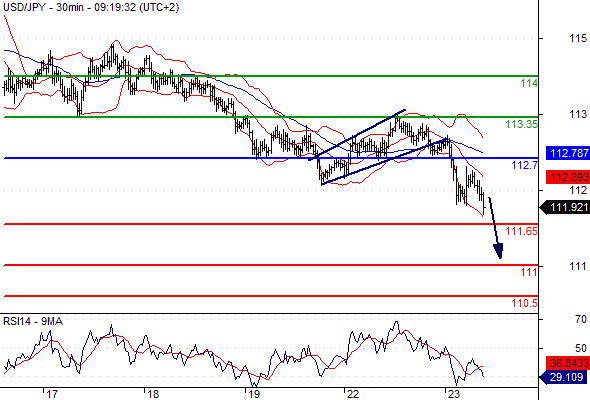Select the 50 RSI axis label
The height and width of the screenshot is (400, 590).
point(581,348)
